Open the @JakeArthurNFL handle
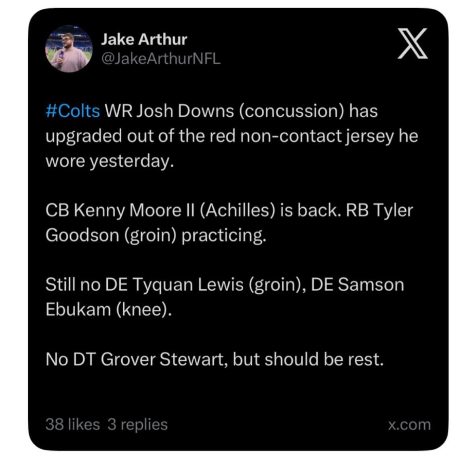The width and height of the screenshot is (476, 461). 161,59
